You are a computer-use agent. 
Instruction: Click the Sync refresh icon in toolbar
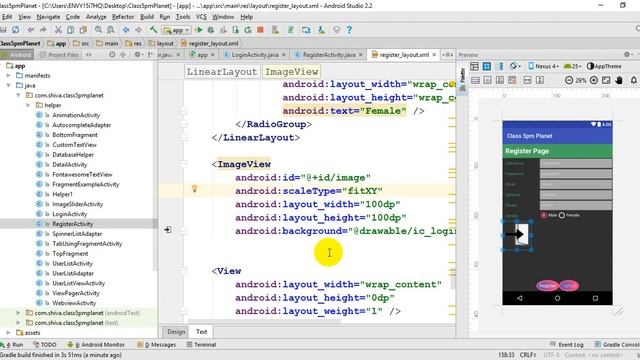(x=16, y=30)
